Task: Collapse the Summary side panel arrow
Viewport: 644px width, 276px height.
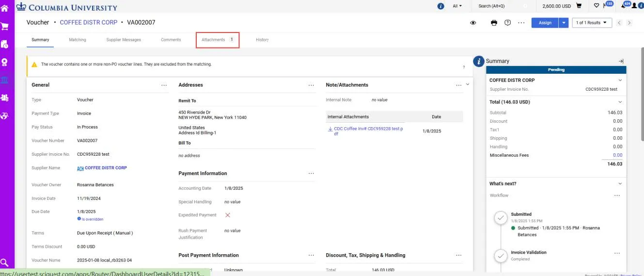Action: pos(621,61)
